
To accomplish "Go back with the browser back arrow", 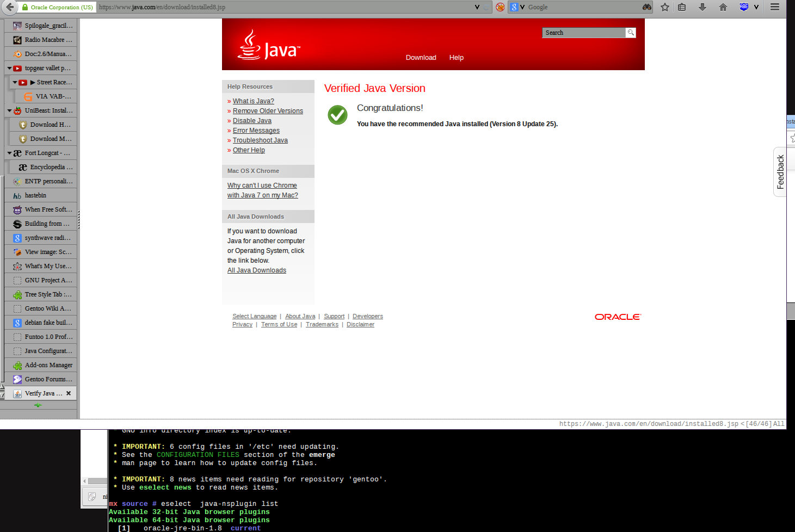I will pyautogui.click(x=10, y=7).
